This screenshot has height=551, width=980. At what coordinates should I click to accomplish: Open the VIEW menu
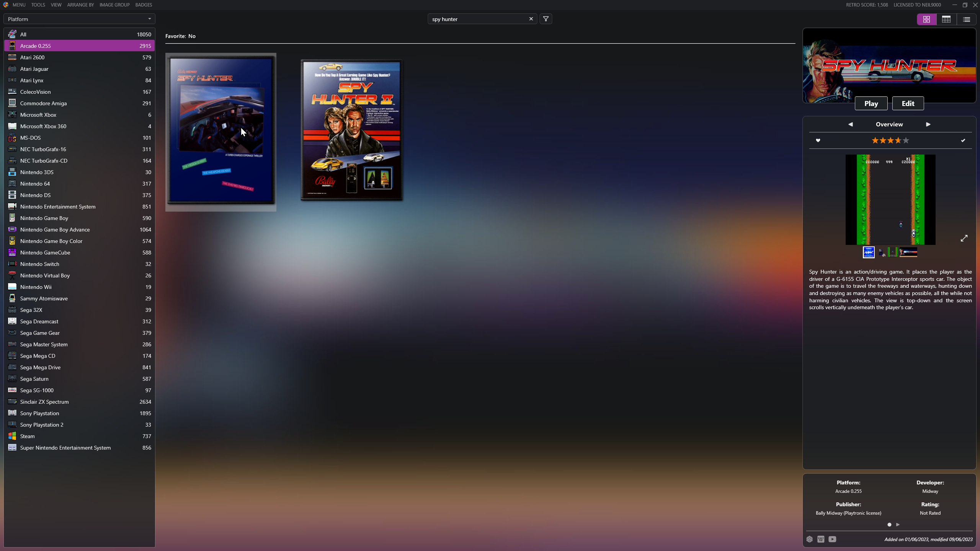(x=56, y=5)
